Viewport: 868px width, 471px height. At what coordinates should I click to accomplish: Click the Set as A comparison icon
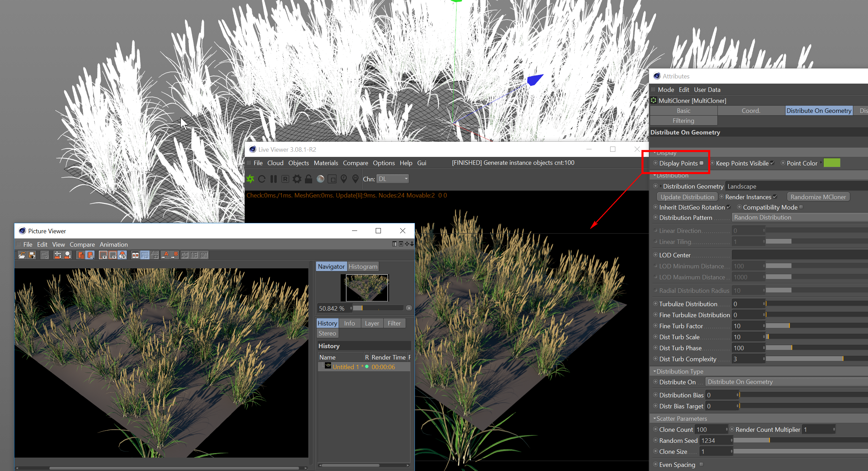click(165, 255)
